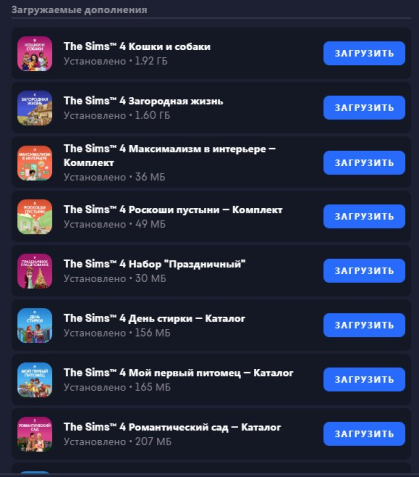Click Загрузить for Загородная жизнь
The image size is (419, 477).
(364, 108)
